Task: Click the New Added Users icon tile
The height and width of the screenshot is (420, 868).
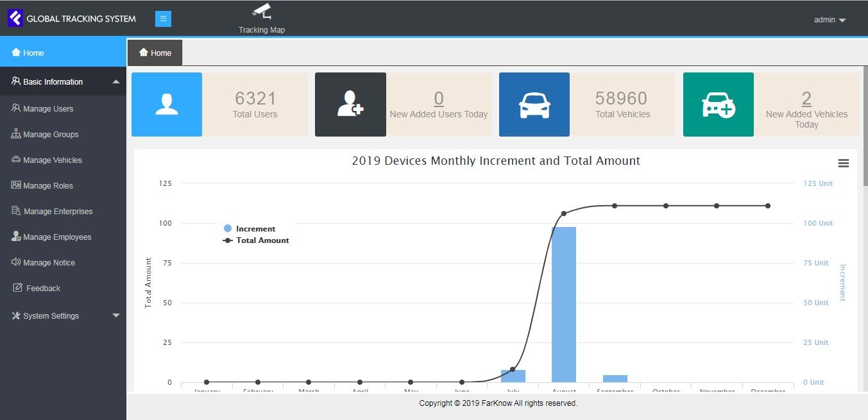Action: (x=350, y=105)
